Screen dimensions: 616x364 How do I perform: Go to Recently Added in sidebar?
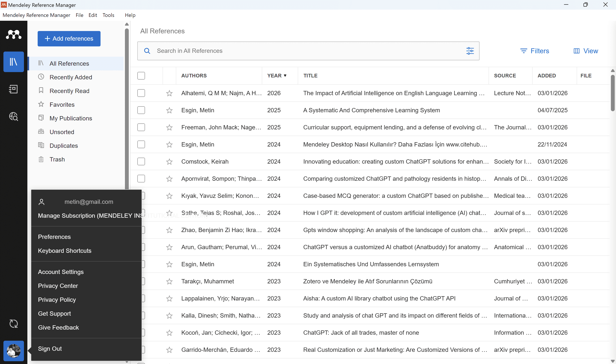tap(71, 77)
